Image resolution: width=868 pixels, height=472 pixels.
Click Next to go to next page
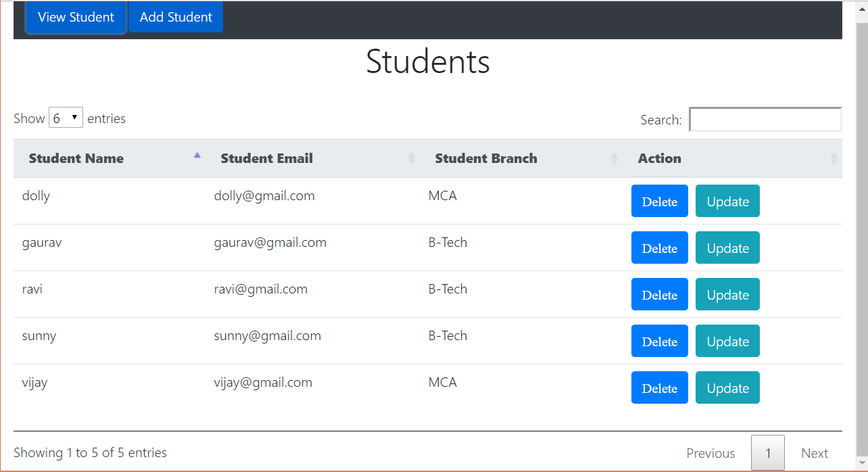(815, 452)
